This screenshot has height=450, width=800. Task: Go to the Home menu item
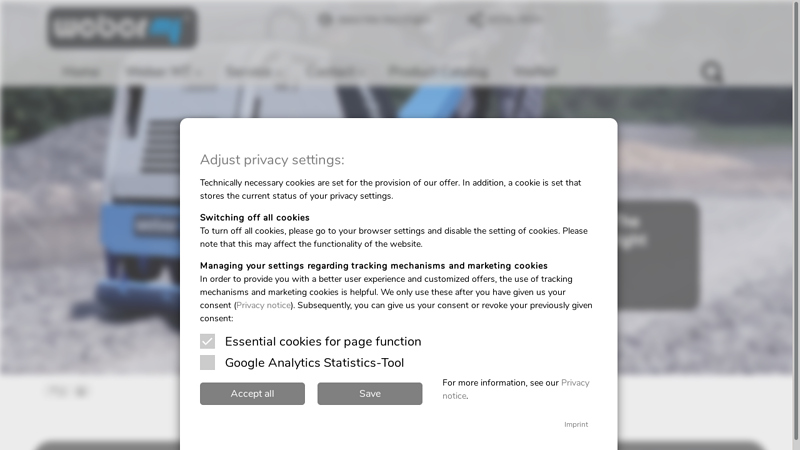(x=81, y=72)
